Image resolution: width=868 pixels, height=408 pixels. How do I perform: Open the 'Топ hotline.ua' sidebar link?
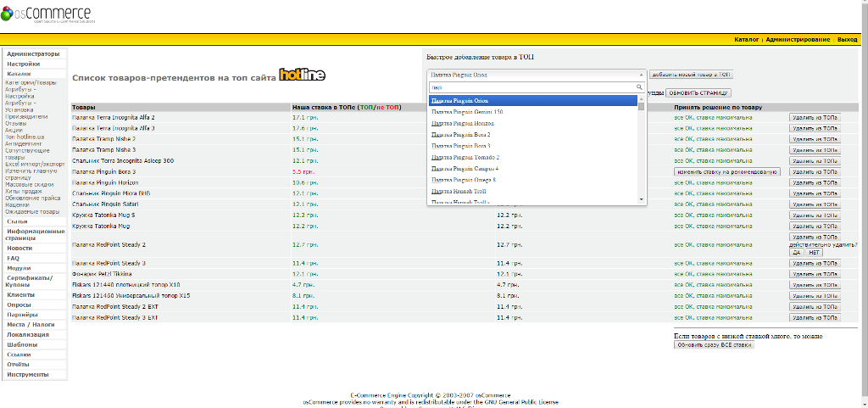tap(25, 137)
